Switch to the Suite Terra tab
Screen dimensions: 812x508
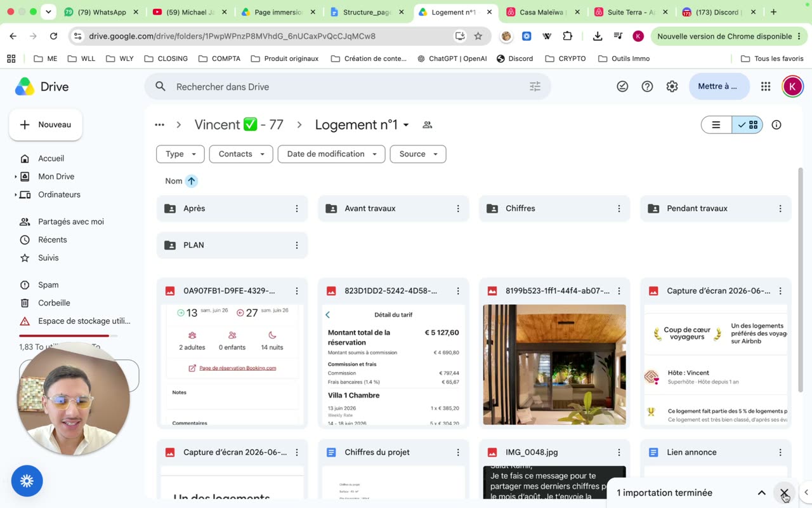pos(631,12)
